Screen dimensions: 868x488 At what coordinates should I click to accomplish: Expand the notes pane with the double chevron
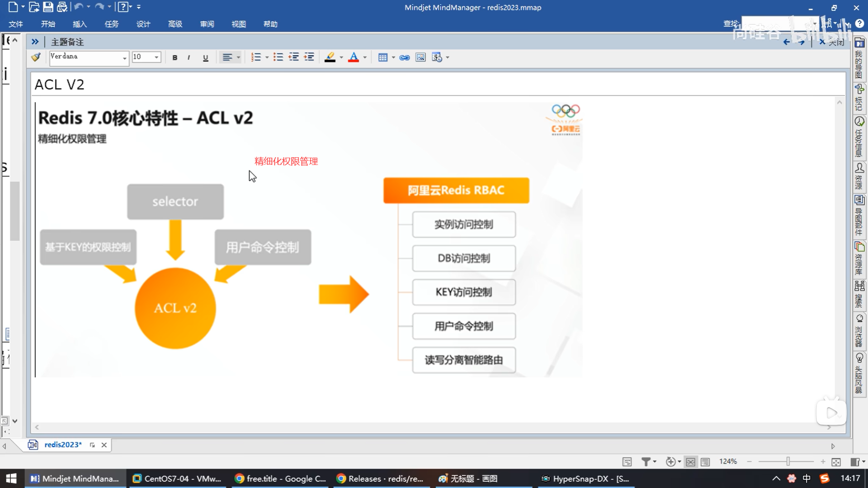tap(35, 42)
